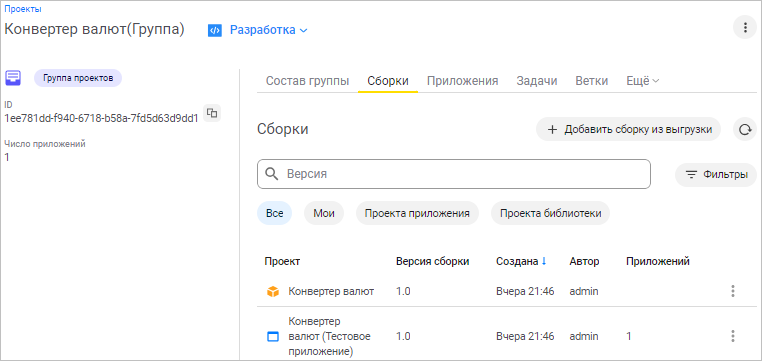The width and height of the screenshot is (762, 361).
Task: Switch to the Ветки tab
Action: (591, 81)
